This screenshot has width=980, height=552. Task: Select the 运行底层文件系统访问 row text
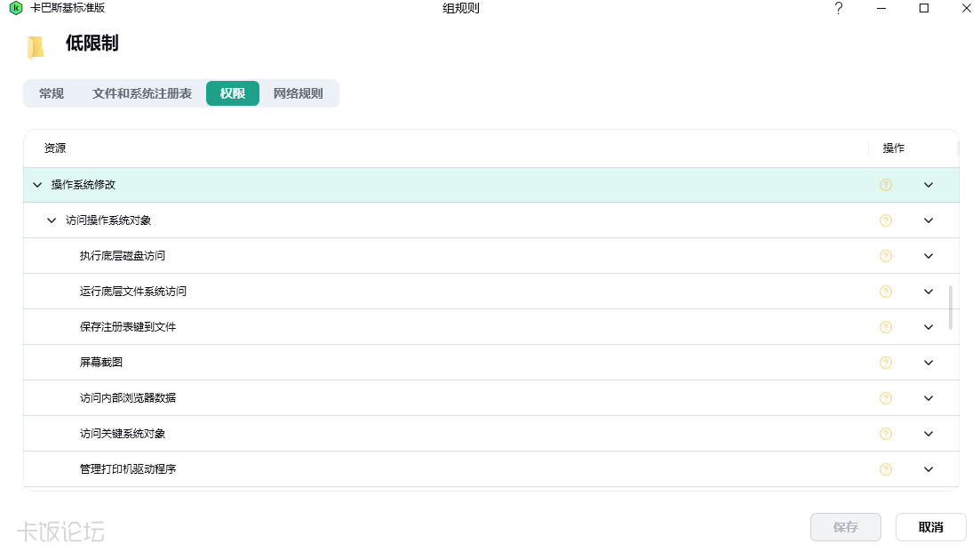133,292
